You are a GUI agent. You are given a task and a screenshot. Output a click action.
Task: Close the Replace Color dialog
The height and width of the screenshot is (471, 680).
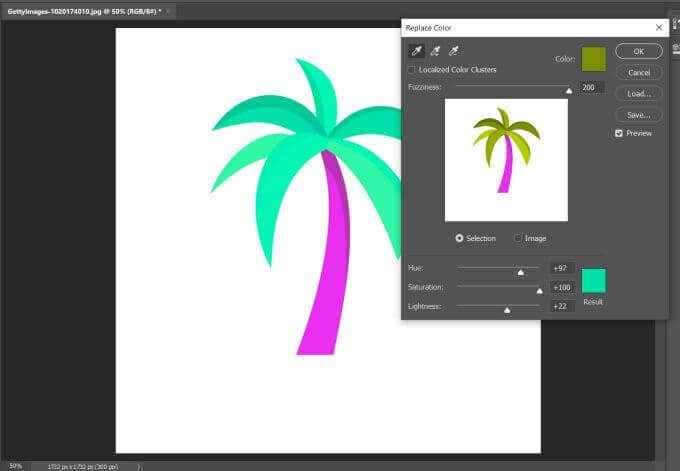(659, 27)
